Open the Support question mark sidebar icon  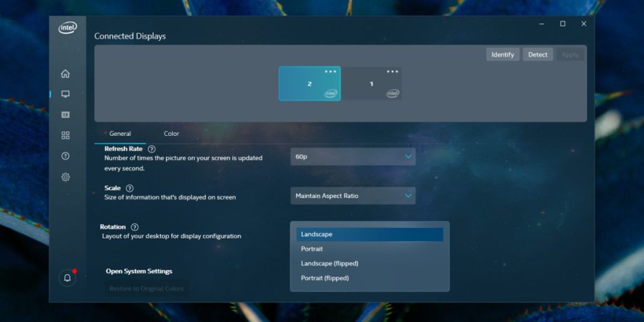pyautogui.click(x=65, y=156)
